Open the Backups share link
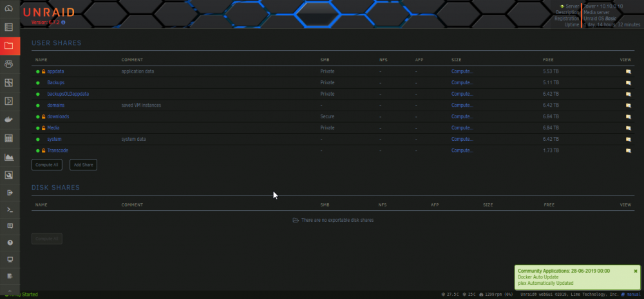Screen dimensions: 644x299 point(56,82)
